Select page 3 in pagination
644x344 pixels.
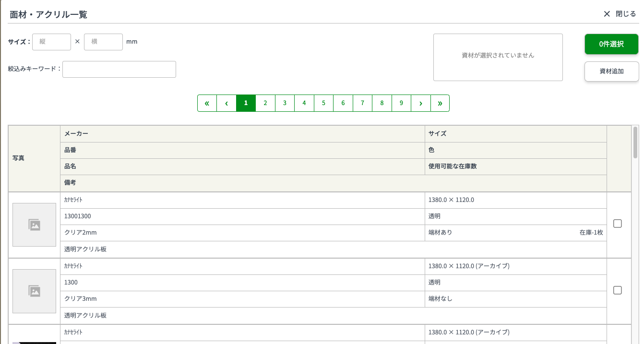click(285, 103)
